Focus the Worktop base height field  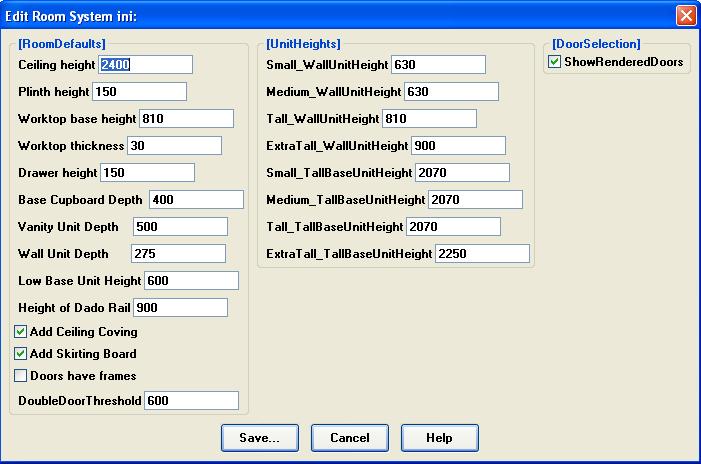pyautogui.click(x=186, y=119)
